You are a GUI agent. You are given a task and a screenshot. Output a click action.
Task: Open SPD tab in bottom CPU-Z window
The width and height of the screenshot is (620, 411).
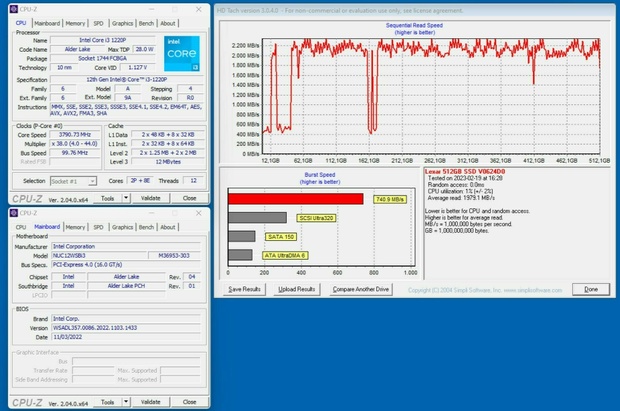tap(98, 227)
